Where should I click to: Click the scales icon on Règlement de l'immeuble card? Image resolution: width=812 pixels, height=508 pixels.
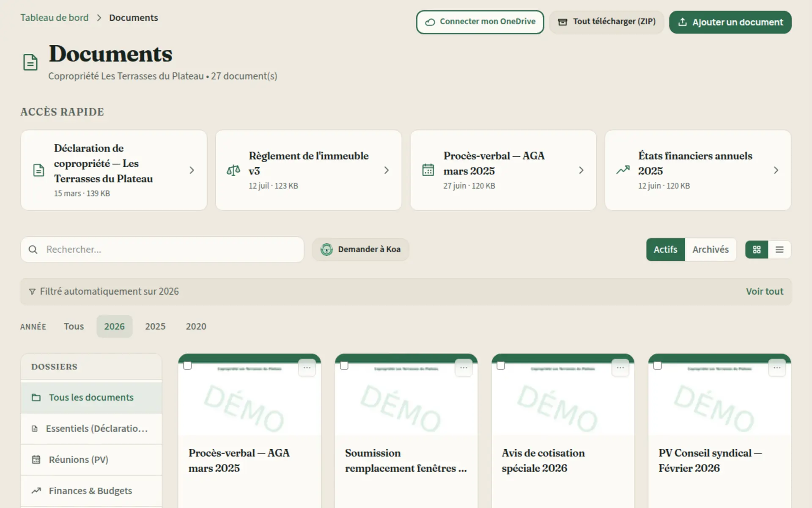(x=233, y=170)
